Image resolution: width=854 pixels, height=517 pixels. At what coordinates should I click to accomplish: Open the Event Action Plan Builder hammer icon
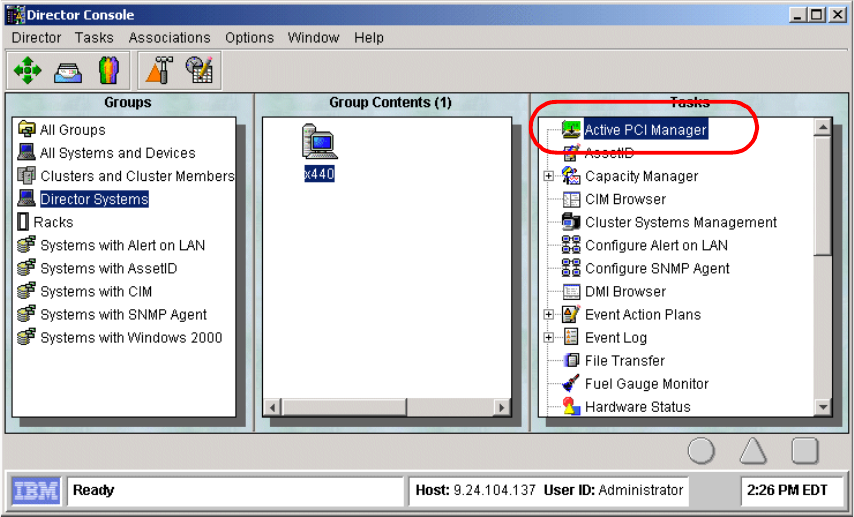pyautogui.click(x=159, y=70)
